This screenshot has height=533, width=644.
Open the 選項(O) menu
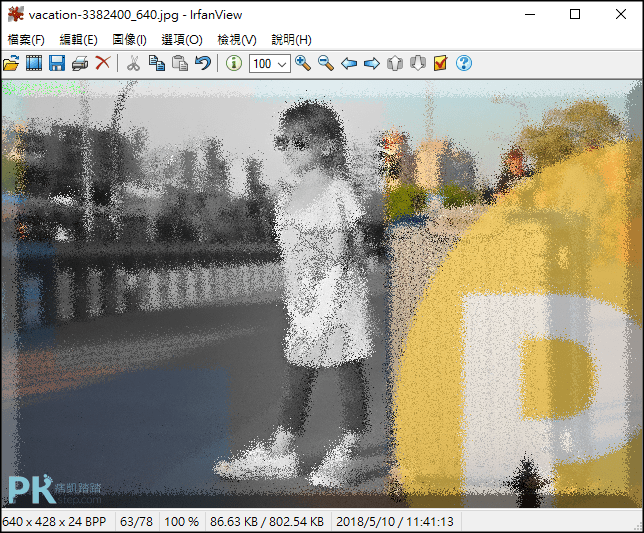[182, 40]
